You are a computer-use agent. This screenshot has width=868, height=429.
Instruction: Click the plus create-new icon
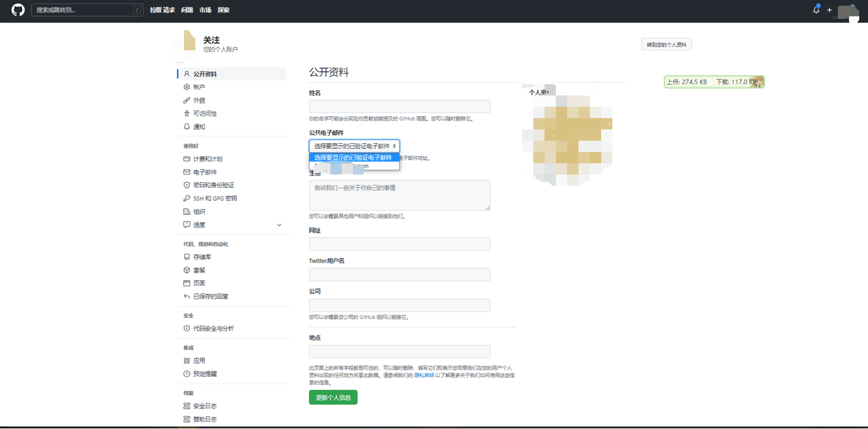click(829, 10)
